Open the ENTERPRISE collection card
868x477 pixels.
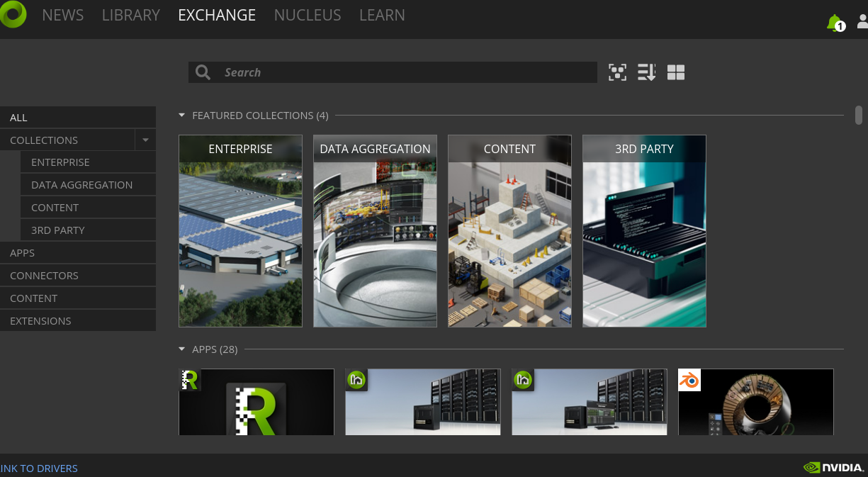click(241, 231)
